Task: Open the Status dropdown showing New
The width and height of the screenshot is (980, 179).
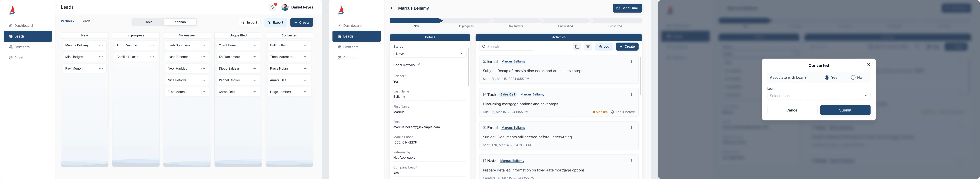Action: pyautogui.click(x=429, y=54)
